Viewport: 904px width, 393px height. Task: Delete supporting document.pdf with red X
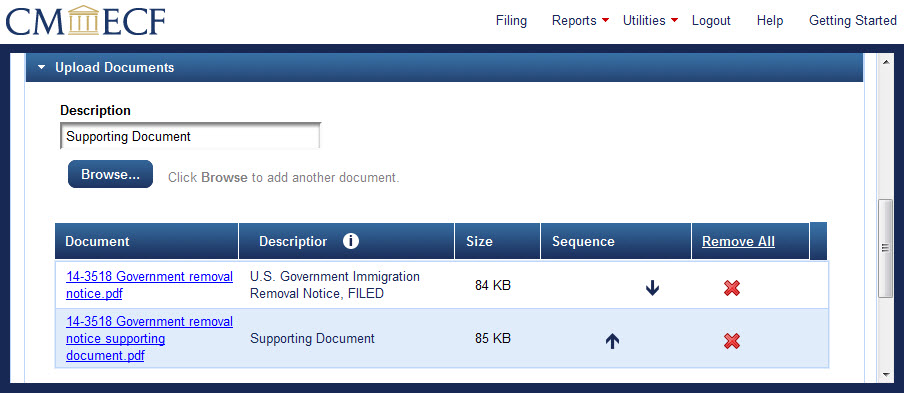732,341
